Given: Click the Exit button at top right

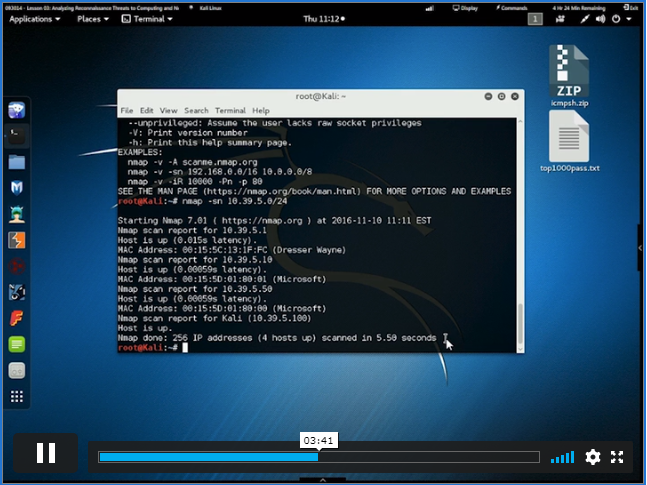Looking at the screenshot, I should 630,8.
